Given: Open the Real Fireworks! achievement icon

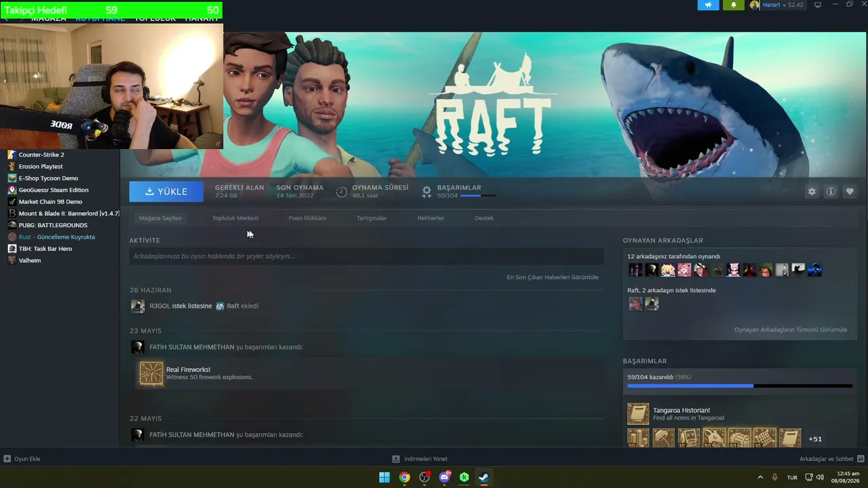Looking at the screenshot, I should tap(151, 373).
